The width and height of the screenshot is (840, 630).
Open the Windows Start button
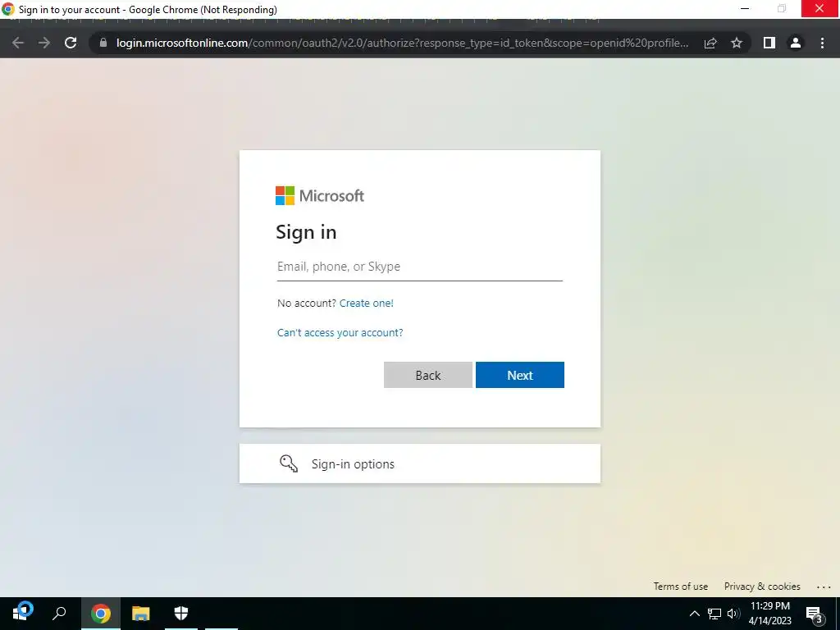(21, 614)
